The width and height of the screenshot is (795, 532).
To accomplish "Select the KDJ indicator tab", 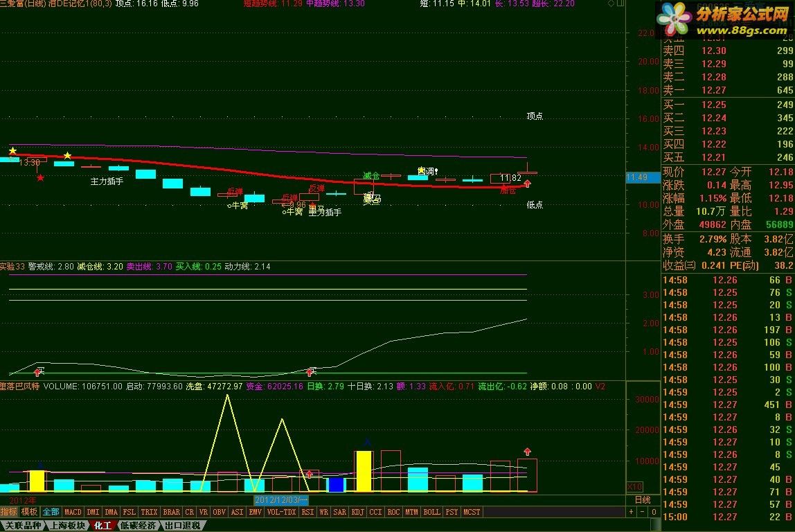I will point(357,512).
